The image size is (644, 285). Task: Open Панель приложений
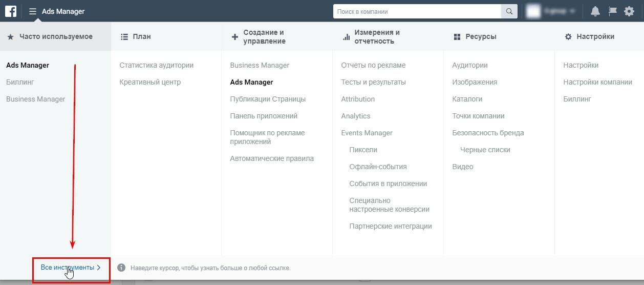click(264, 116)
